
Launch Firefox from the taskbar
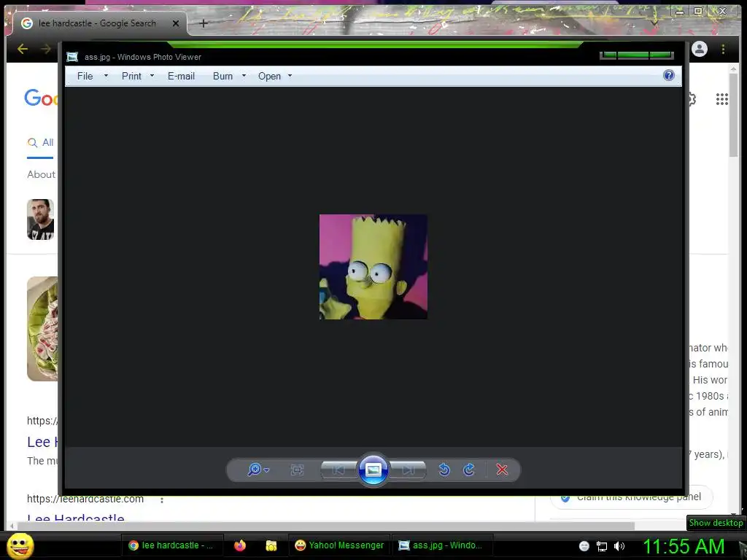(239, 545)
